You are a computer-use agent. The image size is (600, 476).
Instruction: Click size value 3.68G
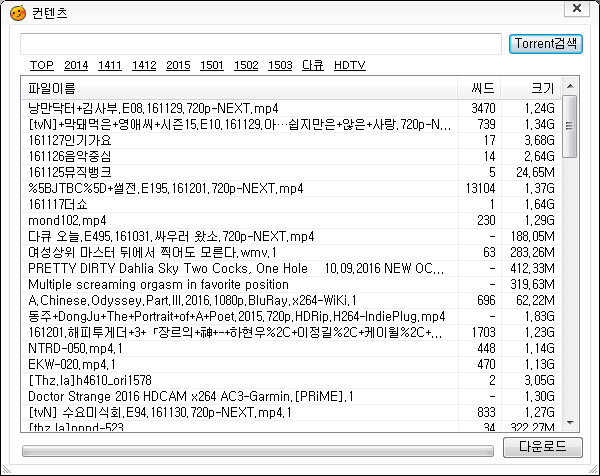click(540, 141)
